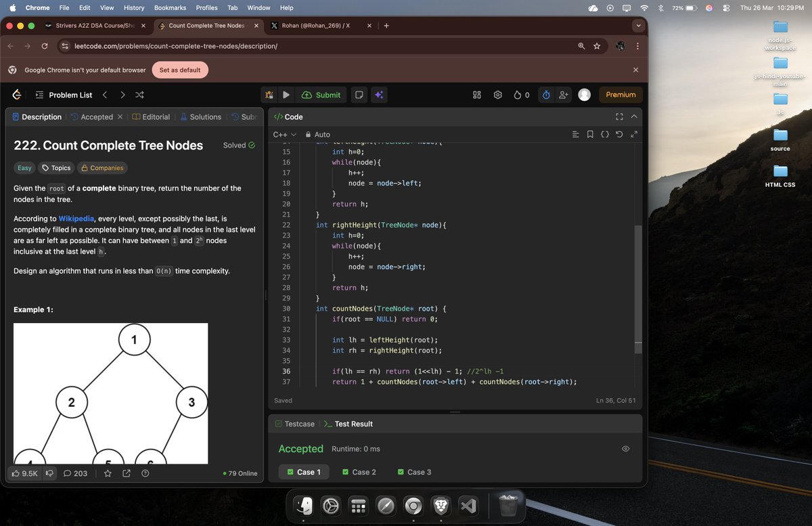The width and height of the screenshot is (812, 526).
Task: Select Case 2 test case
Action: pos(359,472)
